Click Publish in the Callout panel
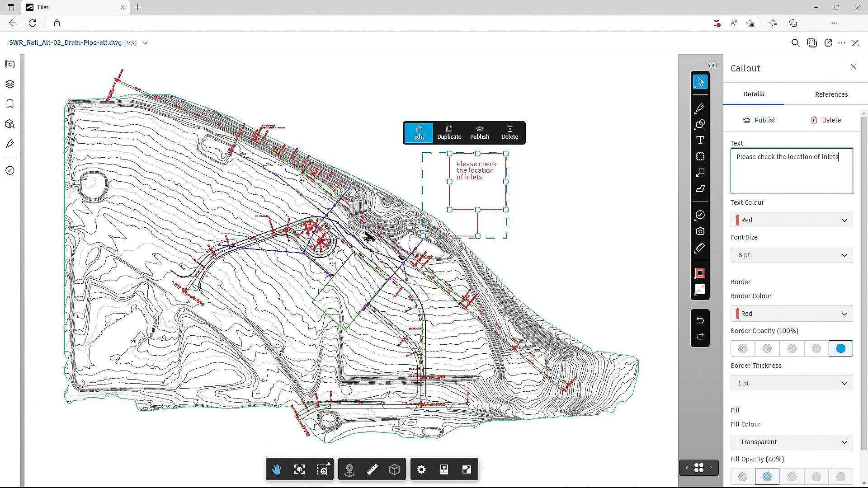Viewport: 868px width, 488px height. 760,120
